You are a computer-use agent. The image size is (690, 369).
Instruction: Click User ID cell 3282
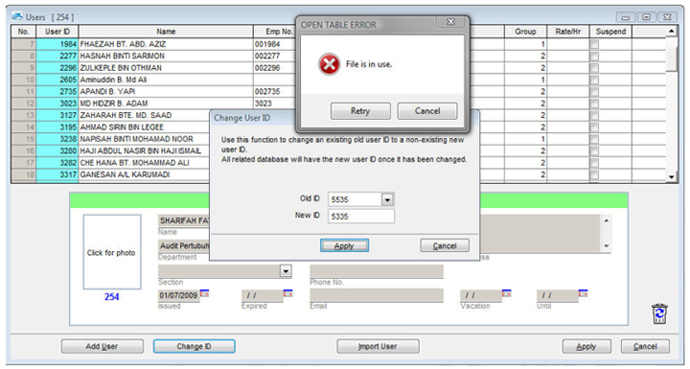tap(58, 163)
